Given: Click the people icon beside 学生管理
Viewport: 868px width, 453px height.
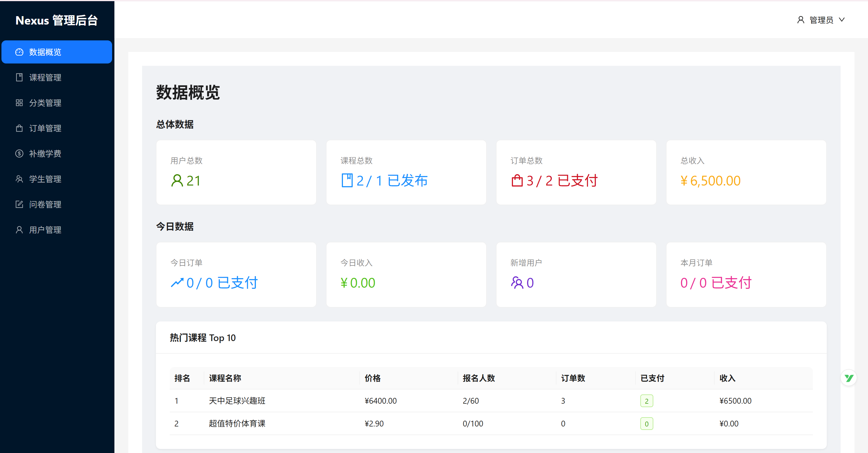Looking at the screenshot, I should click(19, 179).
